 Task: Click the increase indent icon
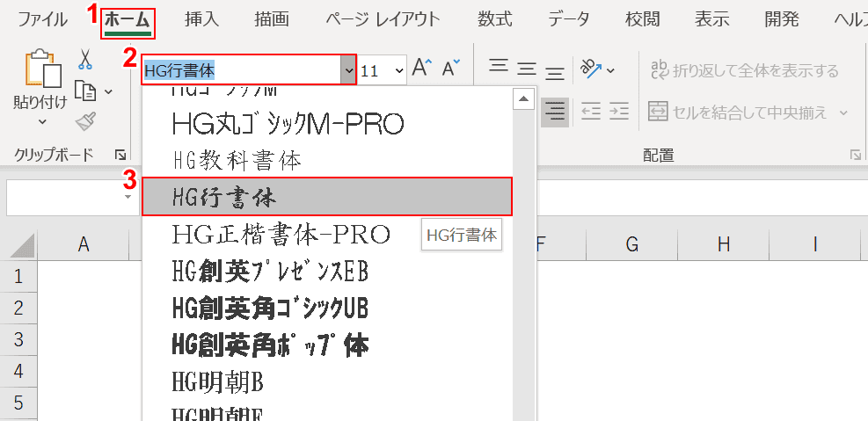[x=619, y=113]
